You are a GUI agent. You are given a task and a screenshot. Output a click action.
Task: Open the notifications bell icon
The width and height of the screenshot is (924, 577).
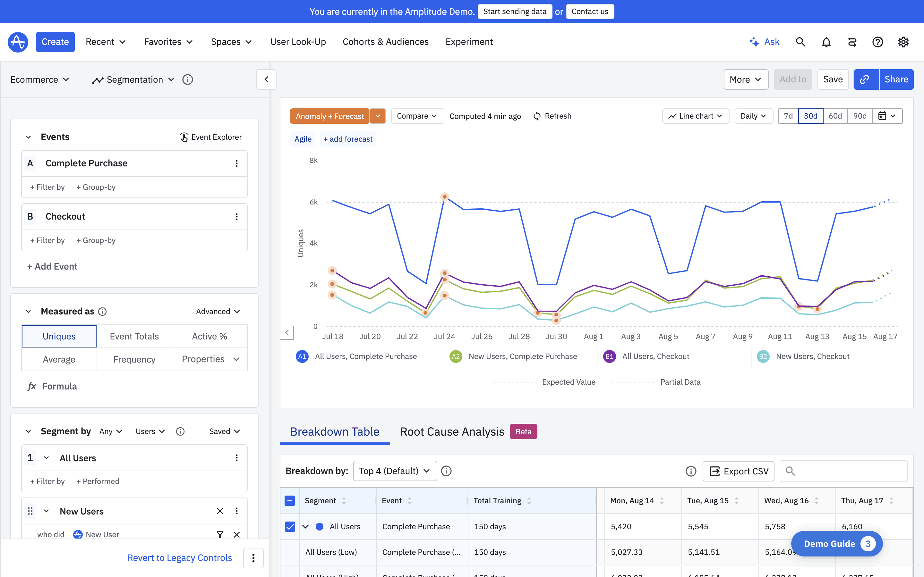[x=826, y=42]
